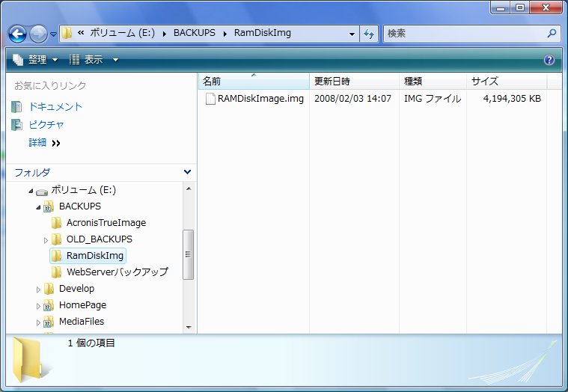Image resolution: width=568 pixels, height=392 pixels.
Task: Select HomePage folder in tree
Action: pyautogui.click(x=82, y=304)
